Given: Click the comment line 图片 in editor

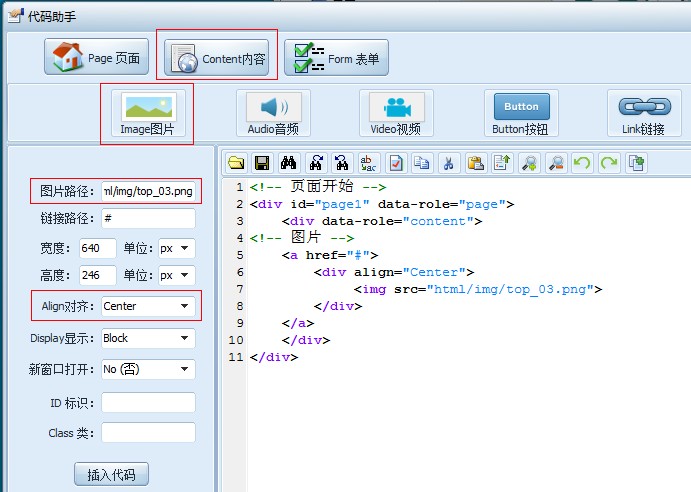Looking at the screenshot, I should pyautogui.click(x=302, y=238).
